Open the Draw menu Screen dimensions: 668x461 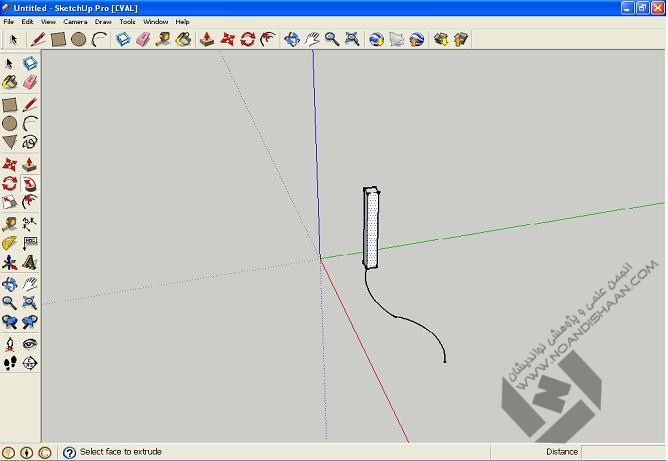(103, 21)
